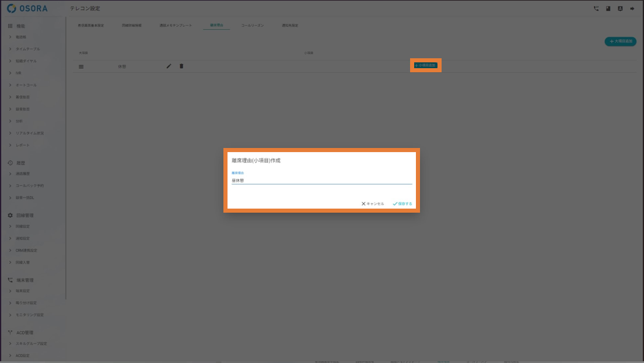Click the OSORA logo
Viewport: 644px width, 363px height.
click(x=27, y=9)
